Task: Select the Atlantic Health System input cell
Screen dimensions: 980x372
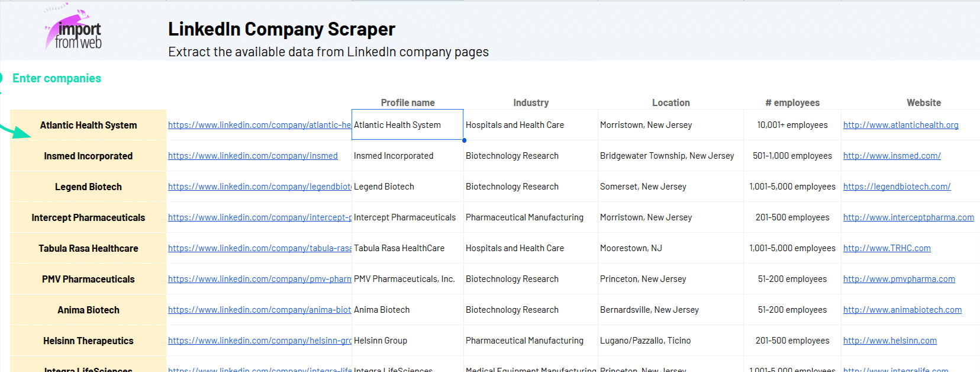Action: 88,125
